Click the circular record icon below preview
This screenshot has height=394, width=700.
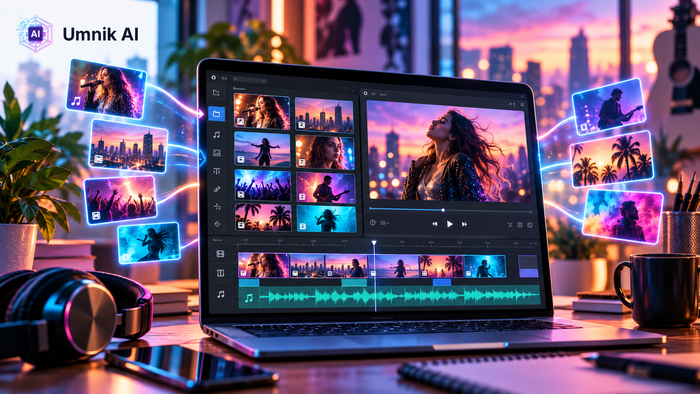[x=373, y=222]
